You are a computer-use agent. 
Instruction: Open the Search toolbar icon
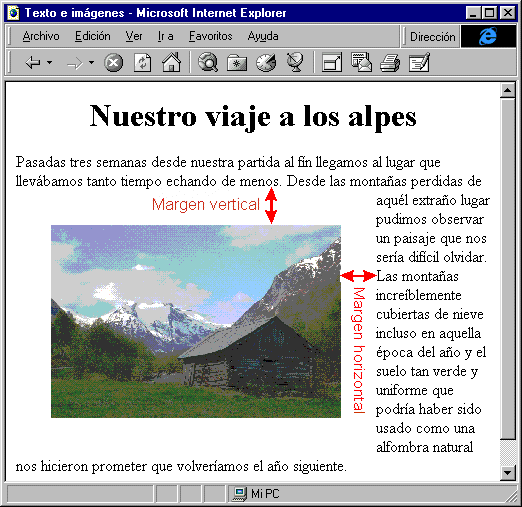coord(208,62)
